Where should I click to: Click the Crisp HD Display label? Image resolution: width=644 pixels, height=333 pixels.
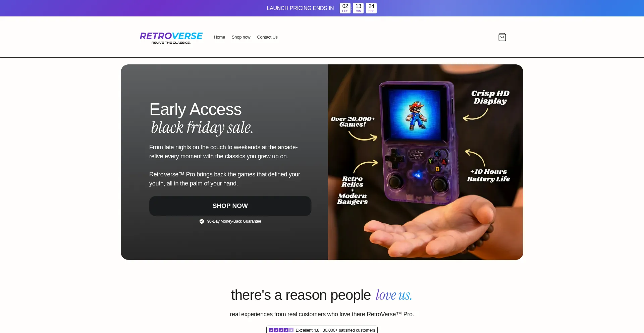coord(490,97)
